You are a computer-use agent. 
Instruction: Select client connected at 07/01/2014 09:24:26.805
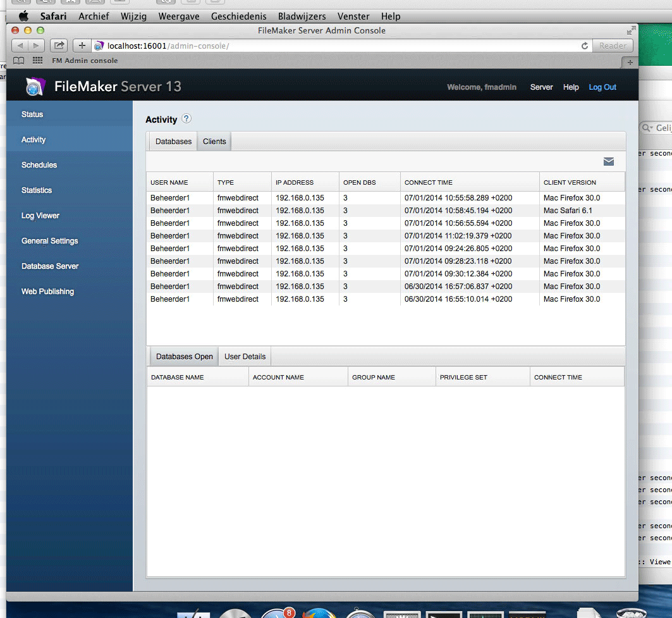coord(386,249)
